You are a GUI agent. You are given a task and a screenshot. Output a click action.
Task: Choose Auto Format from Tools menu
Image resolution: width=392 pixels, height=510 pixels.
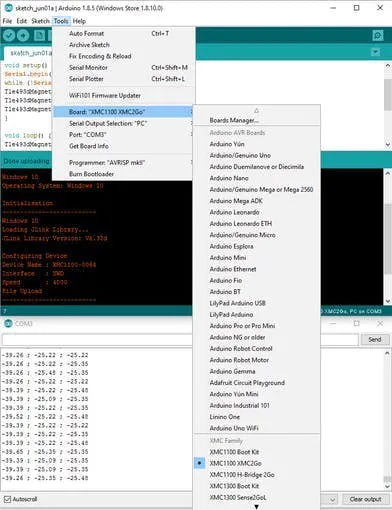(x=123, y=33)
